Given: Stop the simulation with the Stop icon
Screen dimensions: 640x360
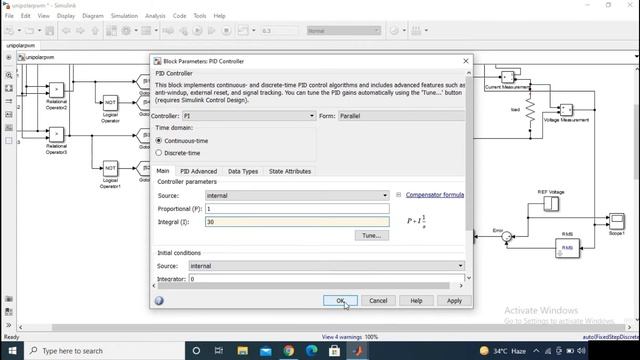Looking at the screenshot, I should [226, 31].
